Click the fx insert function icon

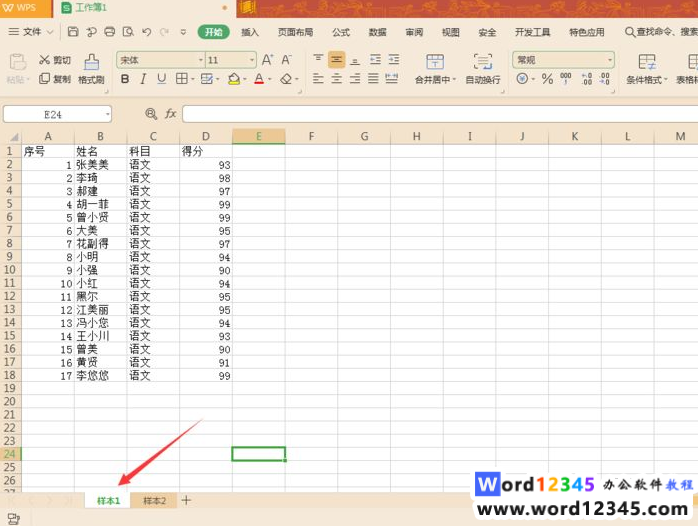pyautogui.click(x=170, y=114)
